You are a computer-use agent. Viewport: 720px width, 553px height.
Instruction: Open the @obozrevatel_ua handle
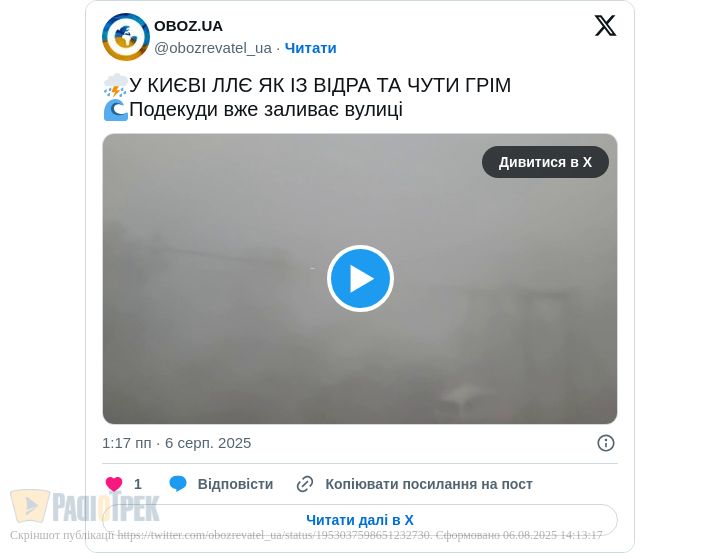click(213, 48)
